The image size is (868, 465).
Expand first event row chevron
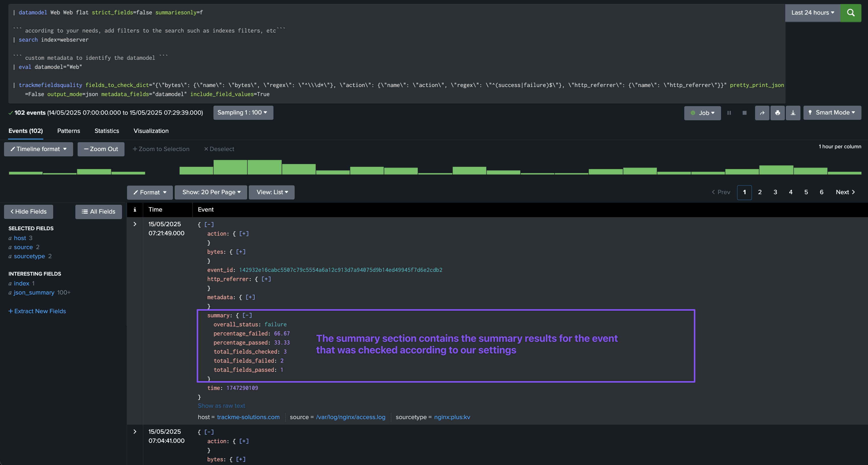pos(135,224)
